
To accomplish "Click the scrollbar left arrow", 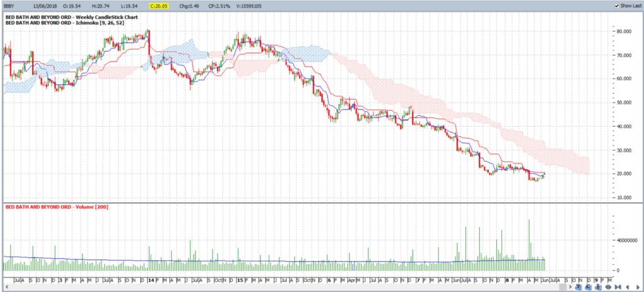I will (x=6, y=287).
